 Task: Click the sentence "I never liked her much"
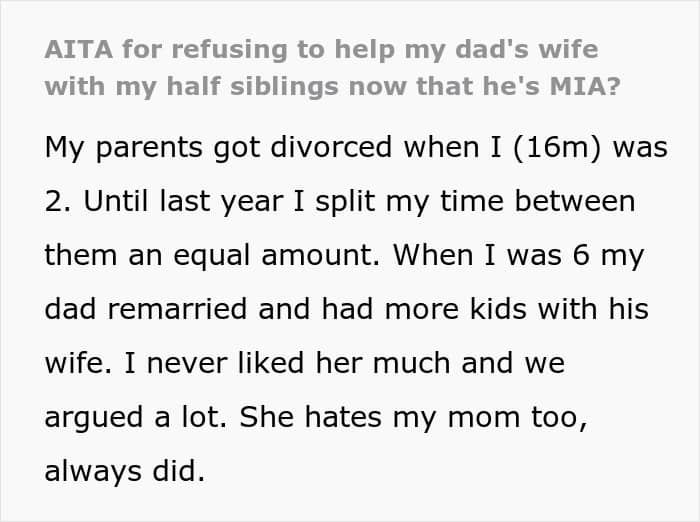pyautogui.click(x=287, y=363)
